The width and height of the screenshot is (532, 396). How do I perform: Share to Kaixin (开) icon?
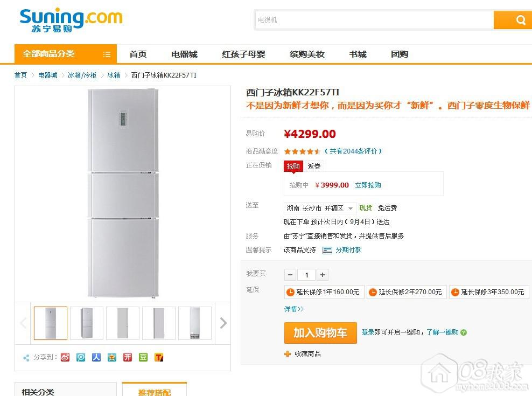[128, 357]
